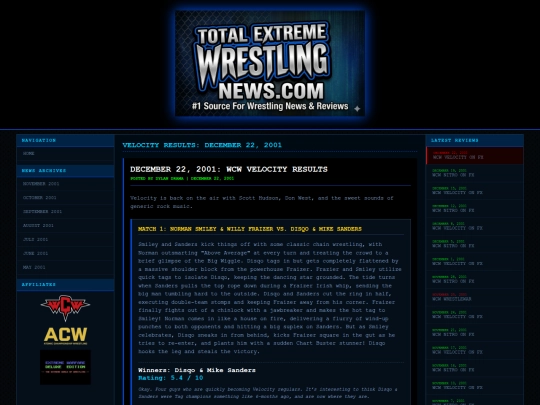Image resolution: width=540 pixels, height=405 pixels.
Task: Open December 15 WCW Velocity review
Action: (x=475, y=191)
